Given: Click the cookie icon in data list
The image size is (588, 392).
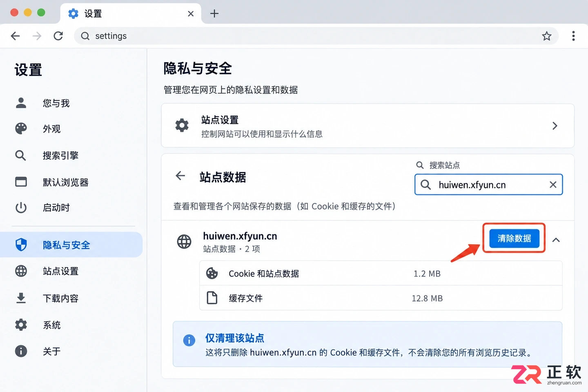Looking at the screenshot, I should coord(212,273).
